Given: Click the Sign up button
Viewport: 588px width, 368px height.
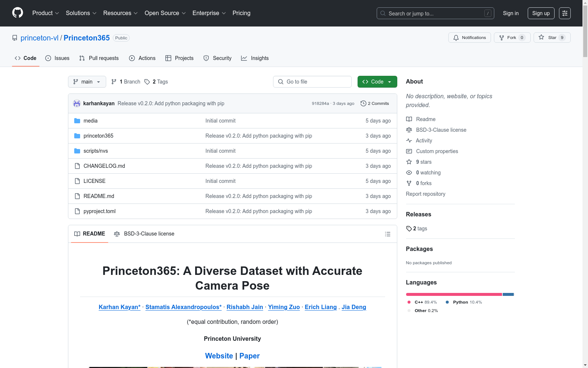Looking at the screenshot, I should 541,13.
